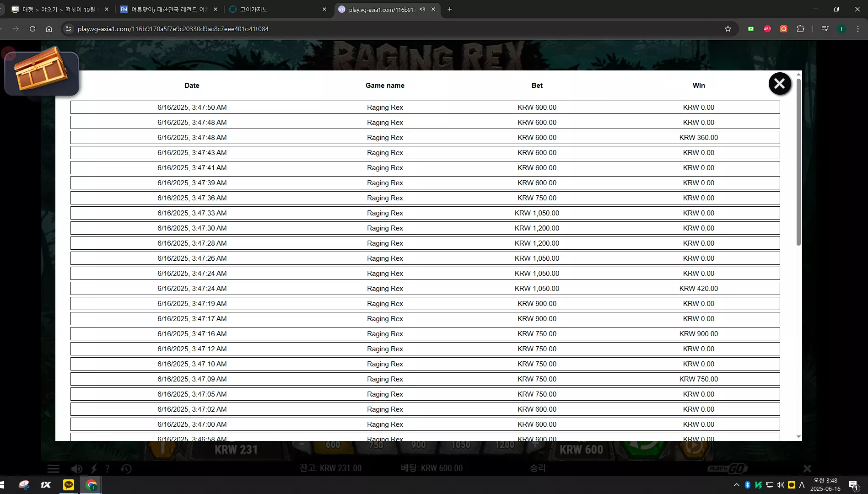Close the 대한민국 레전드 tab
868x494 pixels.
tap(216, 9)
